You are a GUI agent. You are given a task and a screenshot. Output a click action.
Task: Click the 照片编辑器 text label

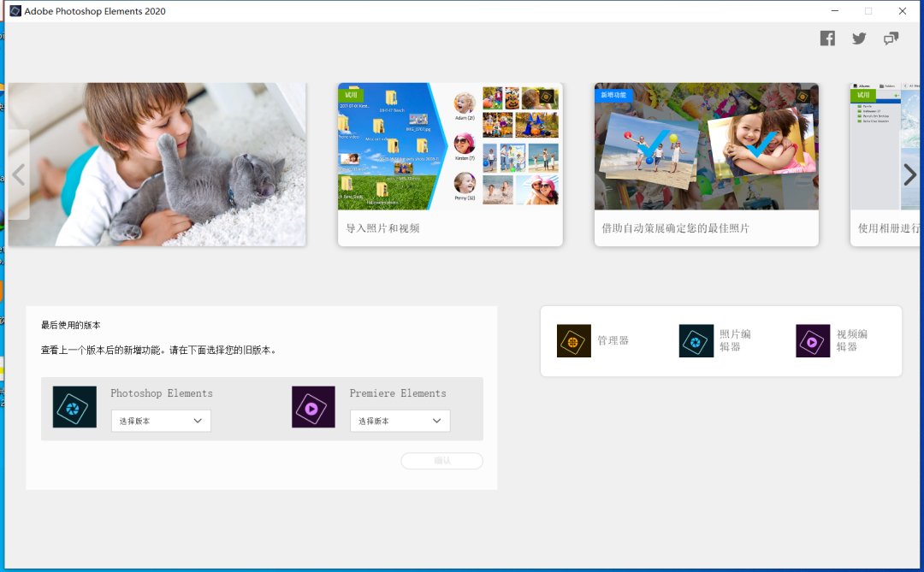point(735,340)
